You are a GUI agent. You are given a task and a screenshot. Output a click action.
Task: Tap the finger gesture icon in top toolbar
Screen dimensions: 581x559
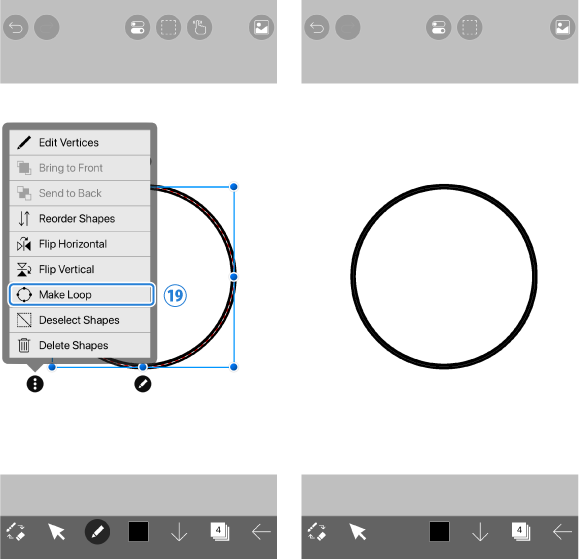[x=200, y=27]
